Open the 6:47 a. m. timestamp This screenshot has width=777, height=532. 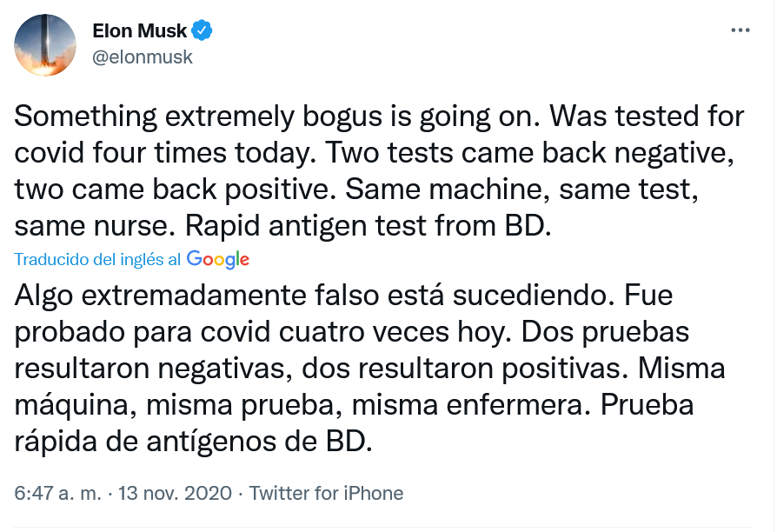coord(56,493)
